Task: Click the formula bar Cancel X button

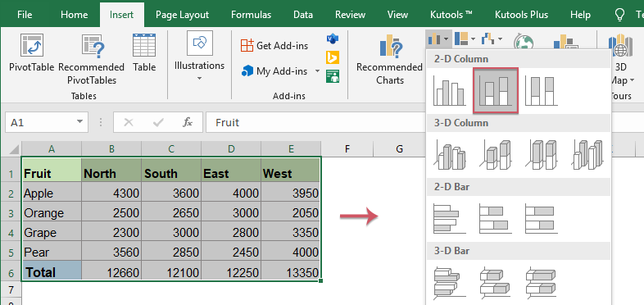Action: pyautogui.click(x=129, y=122)
